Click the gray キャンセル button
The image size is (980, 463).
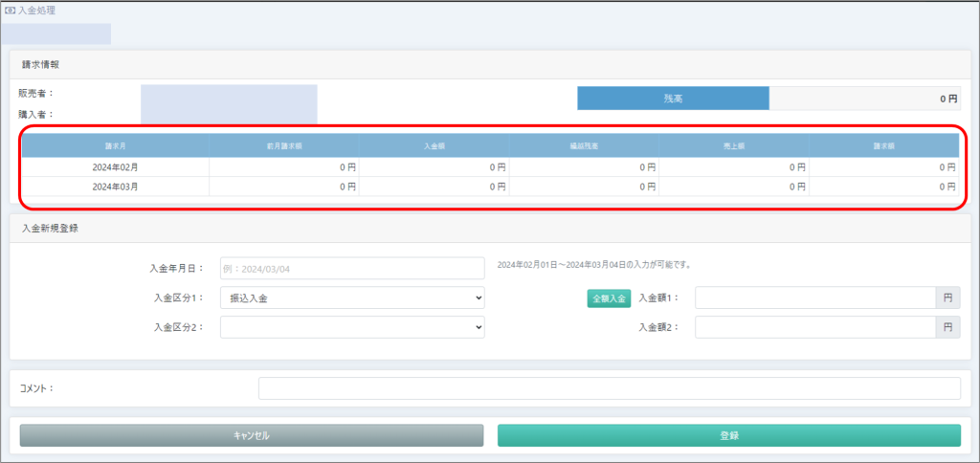(252, 435)
